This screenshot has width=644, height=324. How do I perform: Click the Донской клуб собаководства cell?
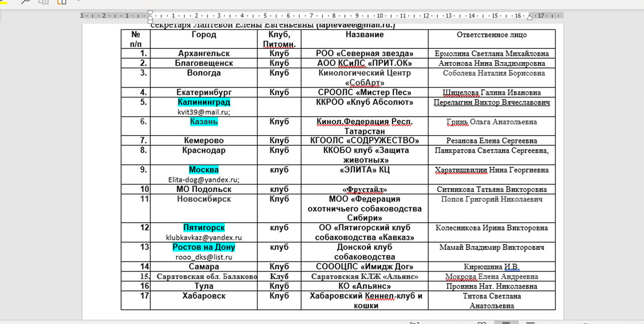pyautogui.click(x=365, y=252)
